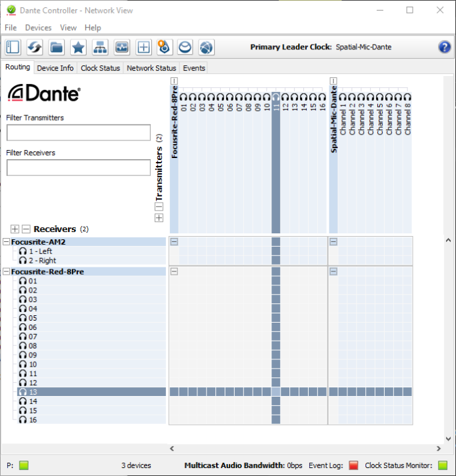Select the Focusrite-AM2 receiver device name
This screenshot has width=456, height=476.
coord(38,242)
